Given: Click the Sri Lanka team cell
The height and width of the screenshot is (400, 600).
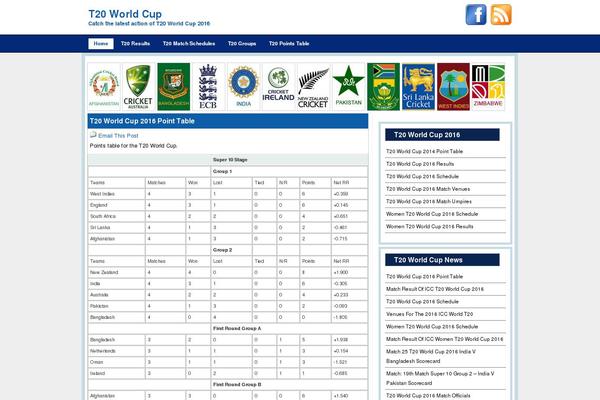Looking at the screenshot, I should point(117,227).
